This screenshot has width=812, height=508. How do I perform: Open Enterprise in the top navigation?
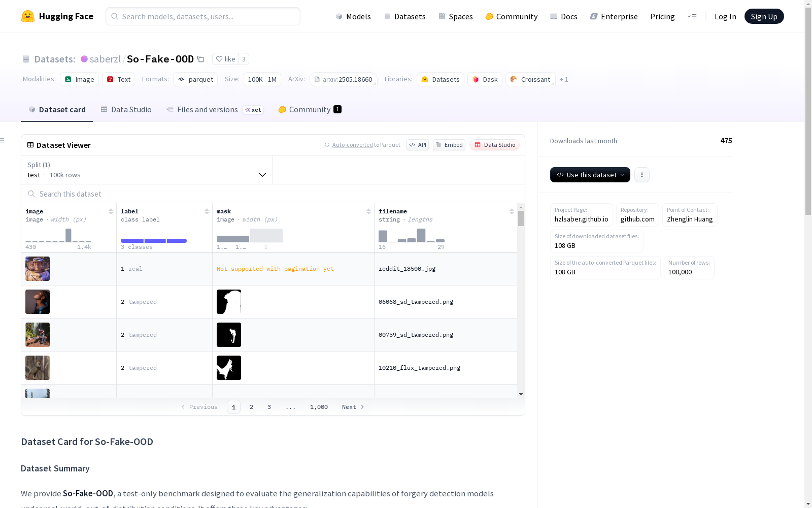tap(614, 16)
